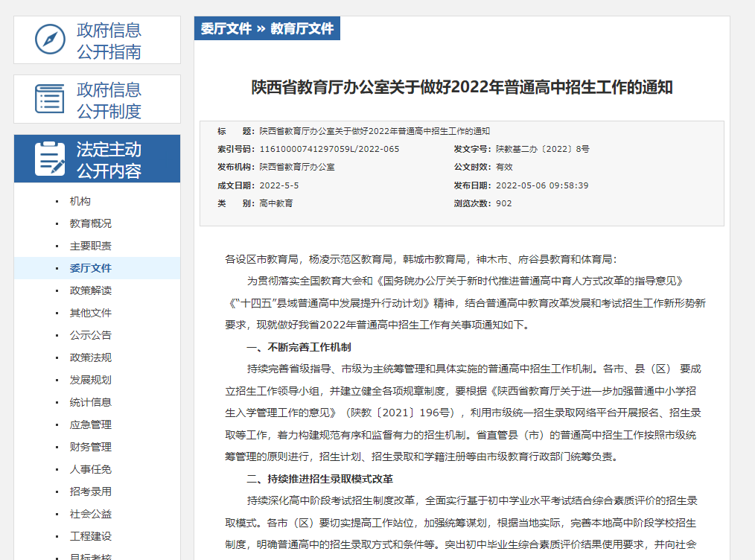Screen dimensions: 755x560
Task: Open the 政府信息公开制度 panel
Action: pos(109,98)
